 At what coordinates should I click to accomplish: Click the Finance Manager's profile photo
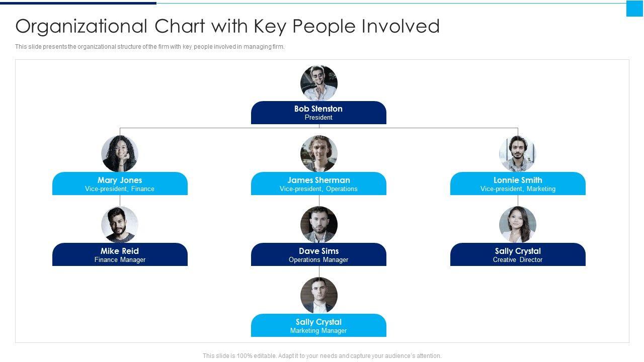[120, 225]
